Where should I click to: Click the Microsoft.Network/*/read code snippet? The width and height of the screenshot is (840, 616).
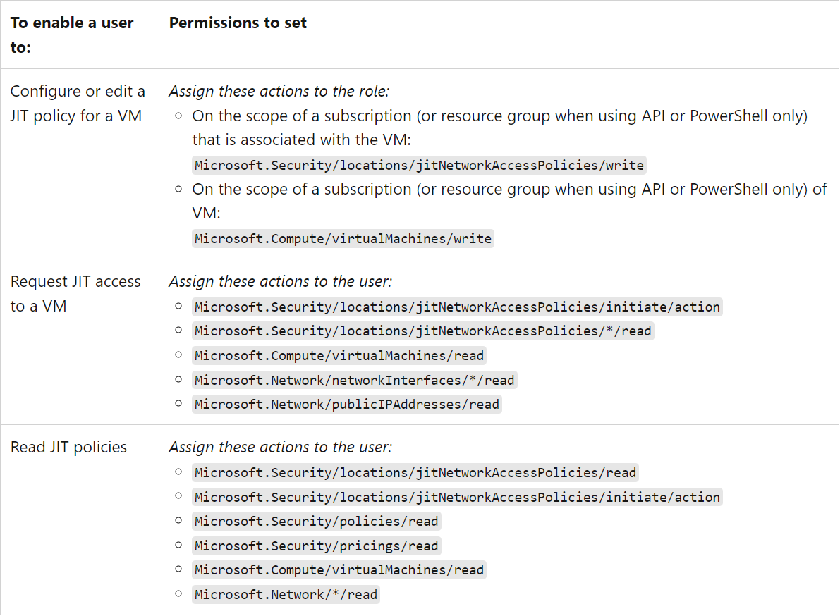(286, 595)
